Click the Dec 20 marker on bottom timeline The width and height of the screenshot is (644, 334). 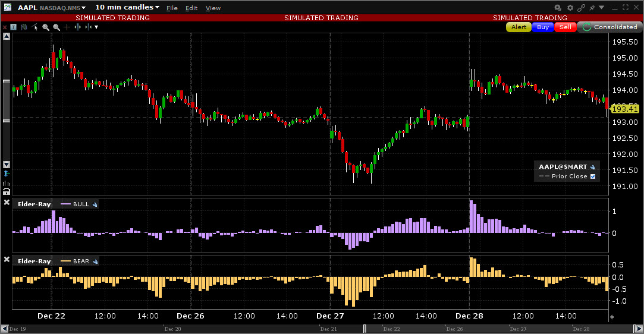[172, 329]
